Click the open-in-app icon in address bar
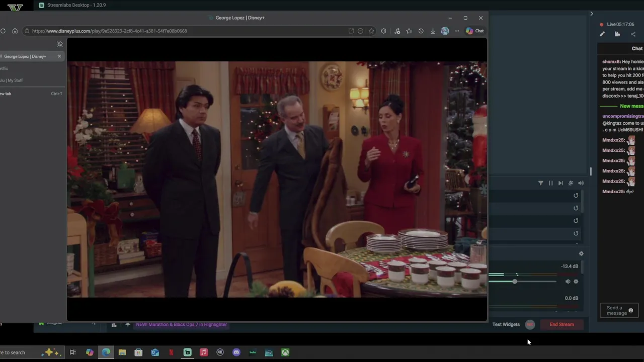644x362 pixels. 351,31
